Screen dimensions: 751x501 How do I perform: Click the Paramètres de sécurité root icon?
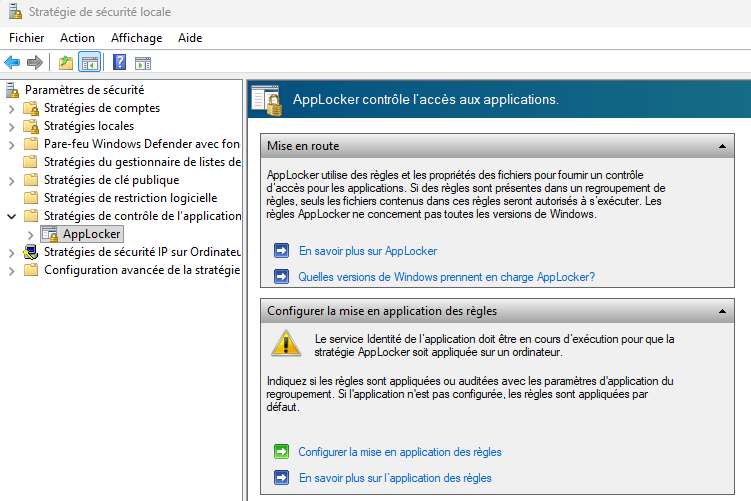[12, 90]
